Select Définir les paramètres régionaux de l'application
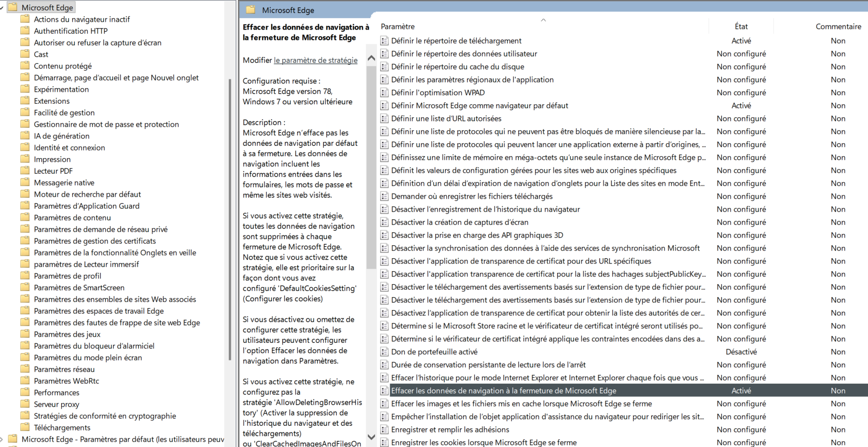The width and height of the screenshot is (868, 447). [x=472, y=79]
